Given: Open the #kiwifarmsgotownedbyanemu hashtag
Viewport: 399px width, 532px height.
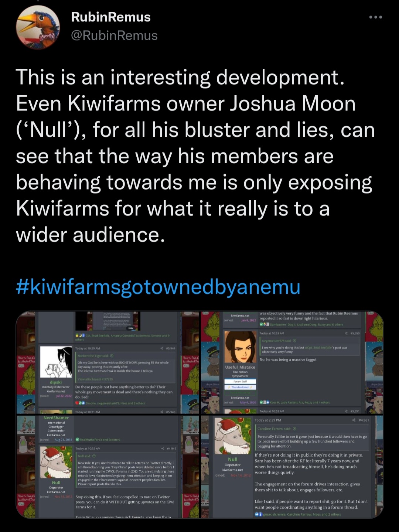Looking at the screenshot, I should click(158, 287).
